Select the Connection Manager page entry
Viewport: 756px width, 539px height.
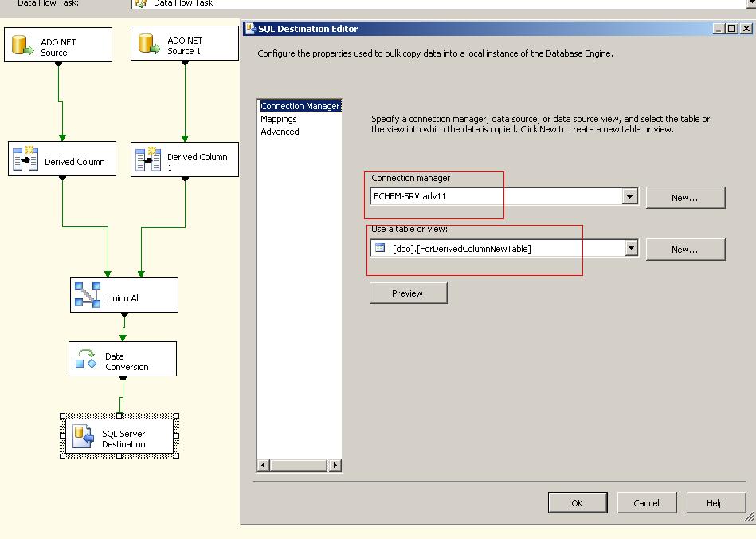[300, 105]
